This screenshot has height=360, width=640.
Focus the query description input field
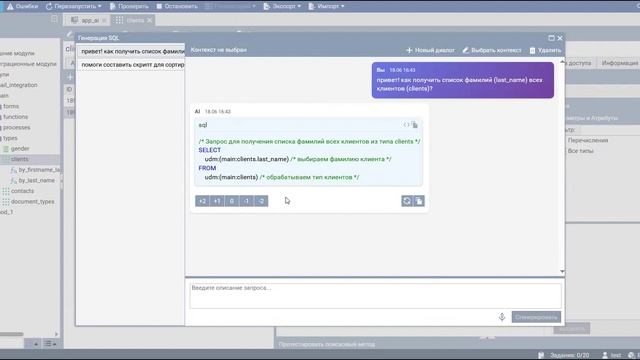click(x=376, y=296)
